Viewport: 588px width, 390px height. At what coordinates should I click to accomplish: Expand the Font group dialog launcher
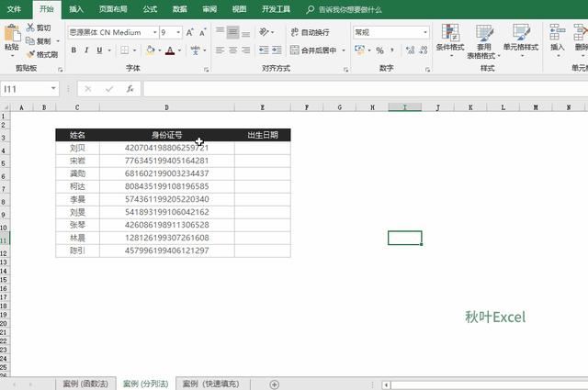206,70
